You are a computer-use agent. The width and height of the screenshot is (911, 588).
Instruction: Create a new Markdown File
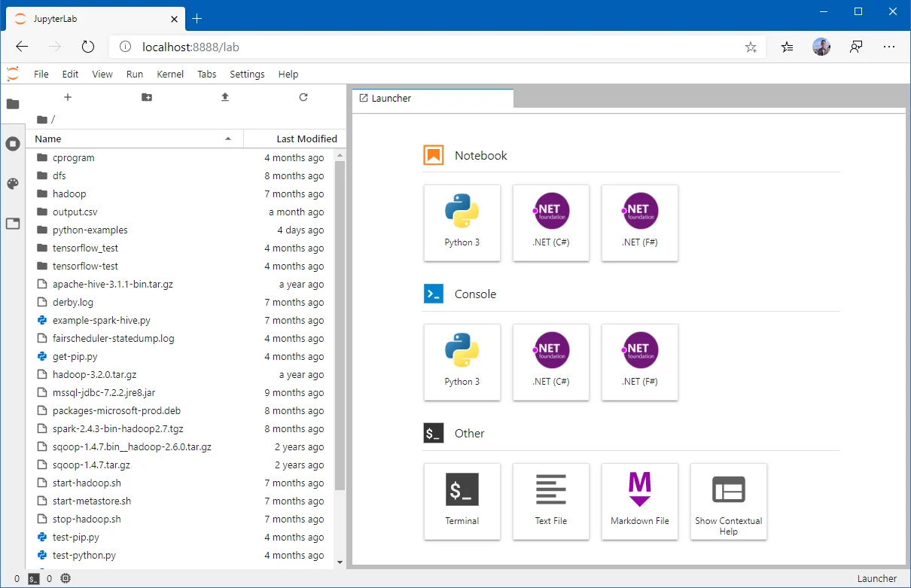pos(640,501)
